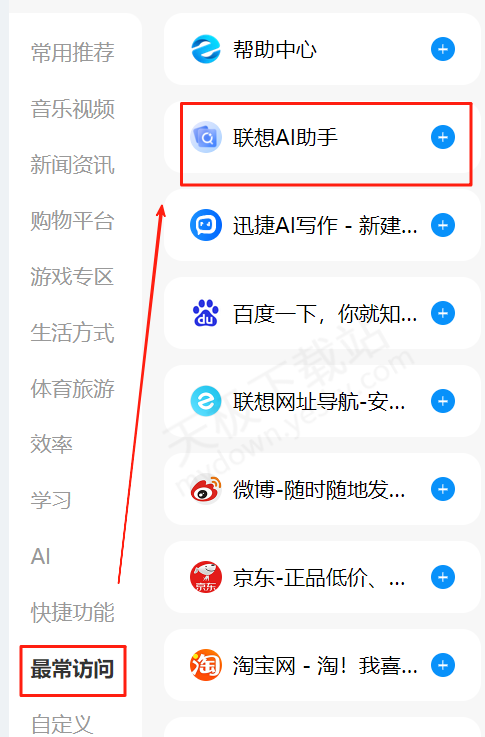485x737 pixels.
Task: Open 常用推荐 category
Action: [72, 52]
